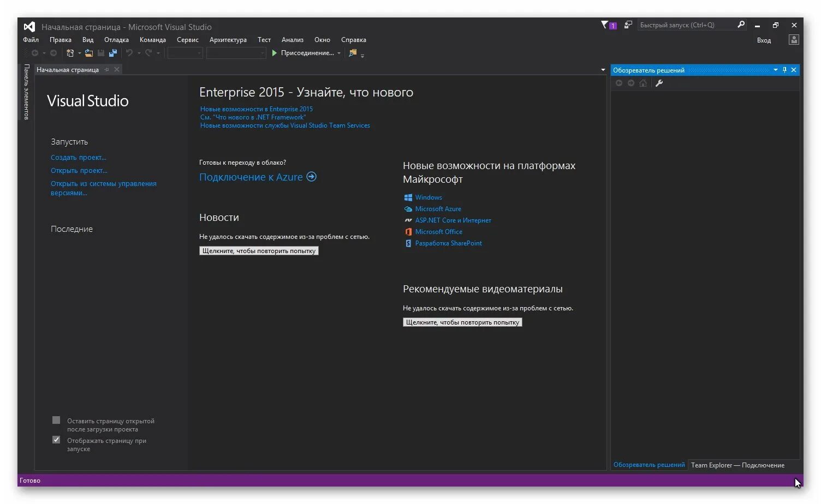821x504 pixels.
Task: Open Новые возможности в Enterprise 2015 link
Action: 257,109
